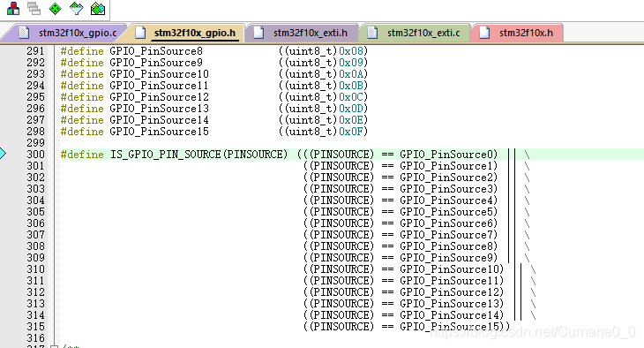The height and width of the screenshot is (348, 644).
Task: Click line number 315 in the gutter
Action: [36, 327]
